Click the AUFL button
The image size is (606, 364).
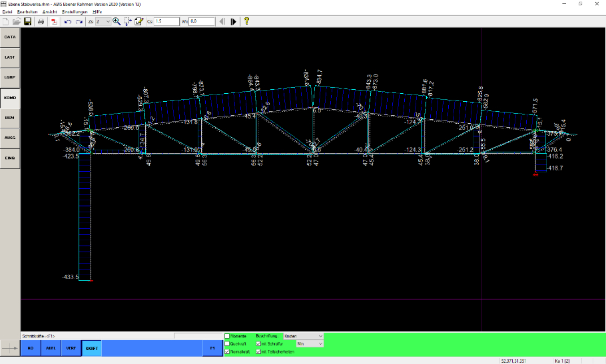pyautogui.click(x=51, y=348)
